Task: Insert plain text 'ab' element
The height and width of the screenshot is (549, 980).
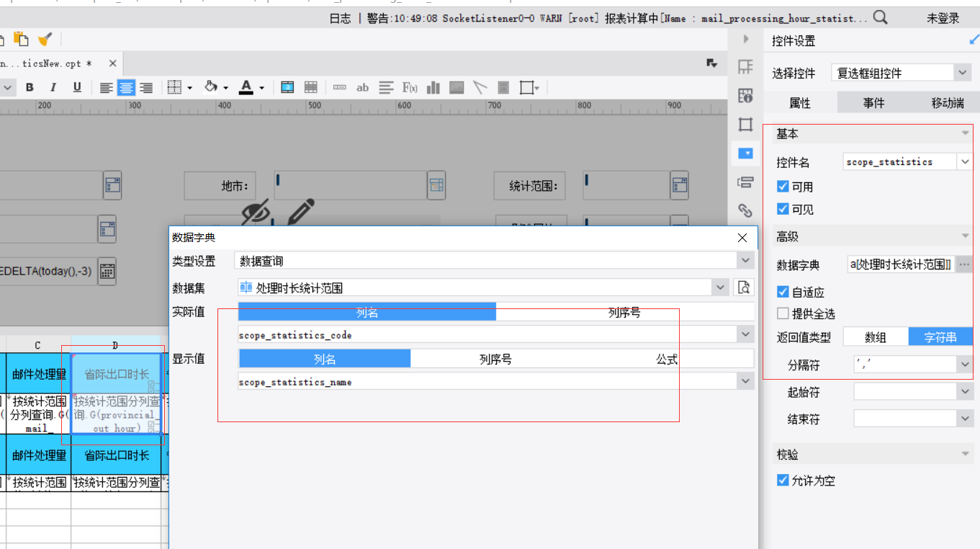Action: pyautogui.click(x=363, y=88)
